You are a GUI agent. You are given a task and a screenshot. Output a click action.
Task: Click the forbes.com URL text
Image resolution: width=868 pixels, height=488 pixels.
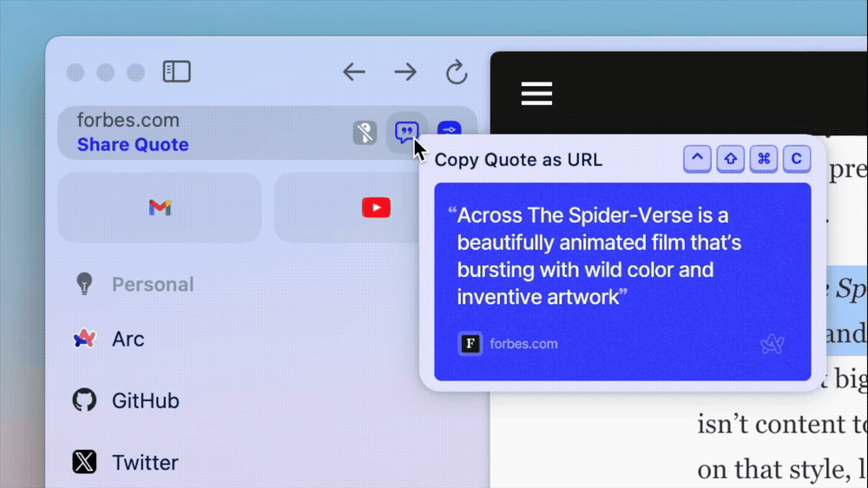pyautogui.click(x=128, y=121)
